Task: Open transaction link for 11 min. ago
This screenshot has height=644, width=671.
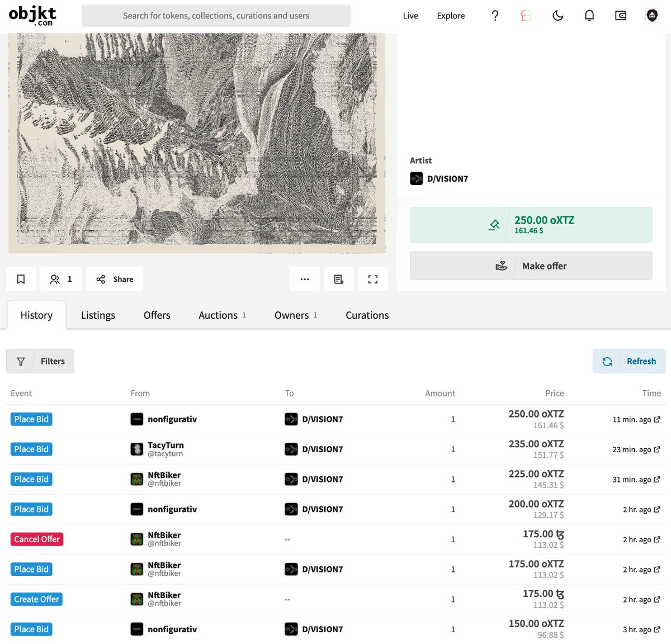Action: 657,419
